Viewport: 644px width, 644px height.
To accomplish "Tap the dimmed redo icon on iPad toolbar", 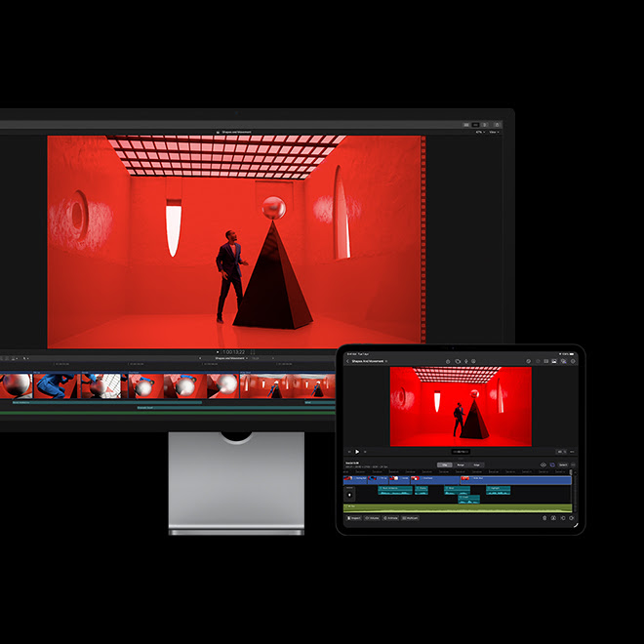I will (x=538, y=361).
